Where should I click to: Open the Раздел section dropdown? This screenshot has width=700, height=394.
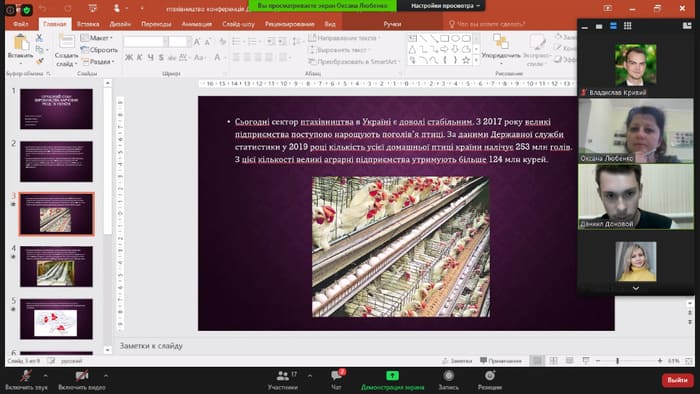point(98,62)
